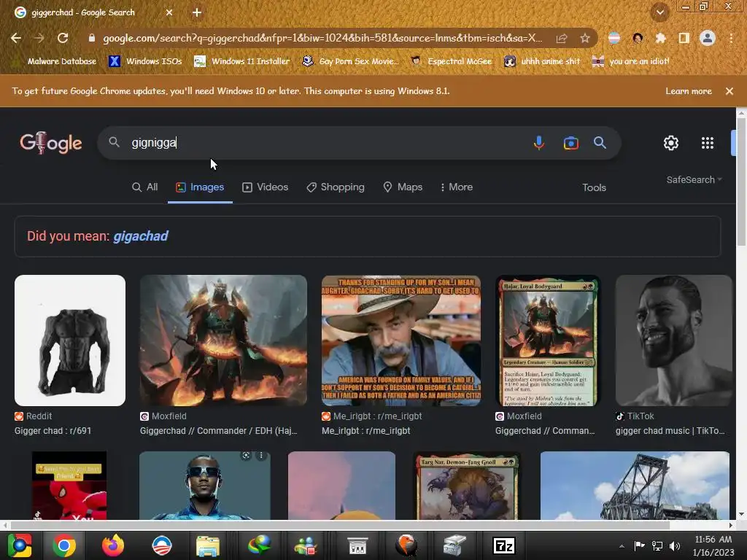747x560 pixels.
Task: Open the Tools filter options
Action: [594, 187]
